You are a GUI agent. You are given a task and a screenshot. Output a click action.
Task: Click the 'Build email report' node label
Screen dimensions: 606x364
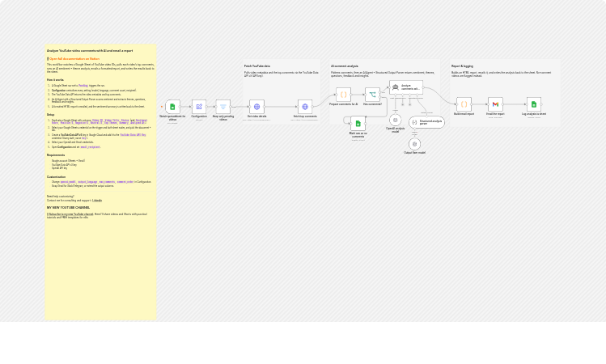464,114
